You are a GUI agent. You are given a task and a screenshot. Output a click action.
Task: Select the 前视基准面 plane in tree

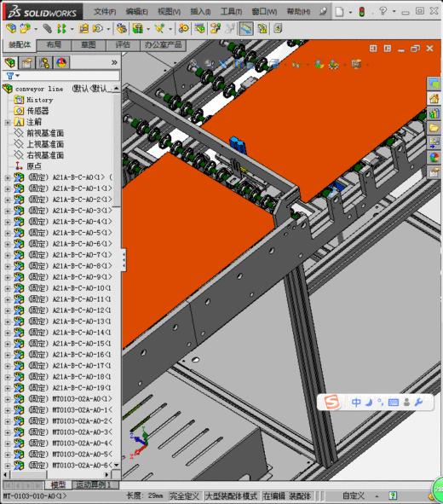coord(45,133)
